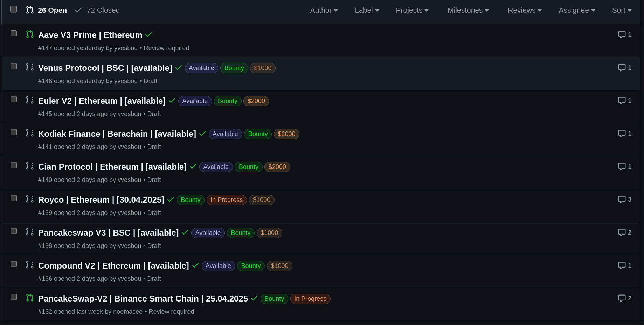Click the draft PR icon for Euler V2

point(30,100)
